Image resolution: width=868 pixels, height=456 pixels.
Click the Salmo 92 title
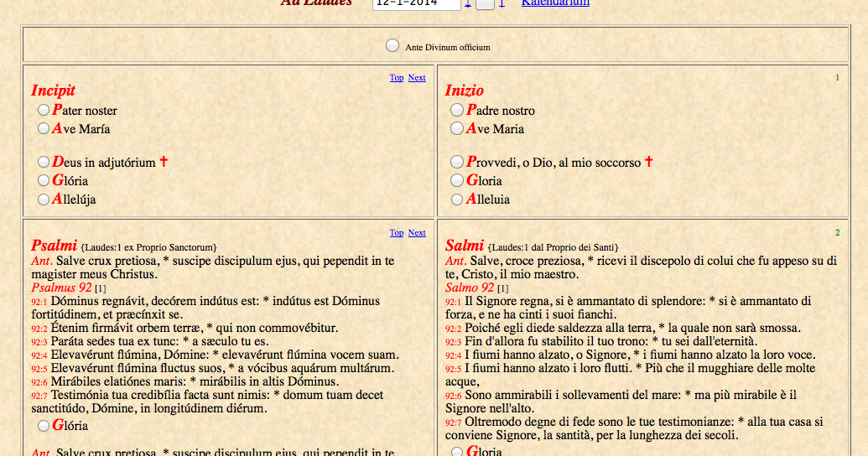click(470, 288)
